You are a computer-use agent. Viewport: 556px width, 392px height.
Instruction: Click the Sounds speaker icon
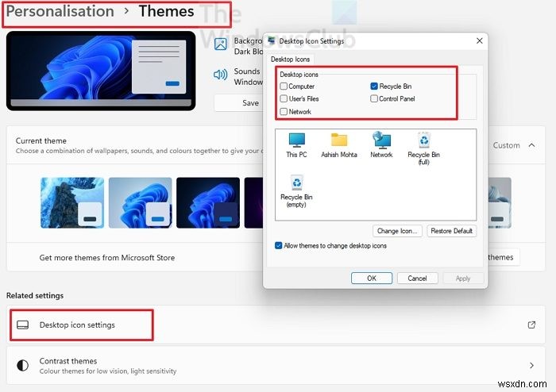pos(221,75)
